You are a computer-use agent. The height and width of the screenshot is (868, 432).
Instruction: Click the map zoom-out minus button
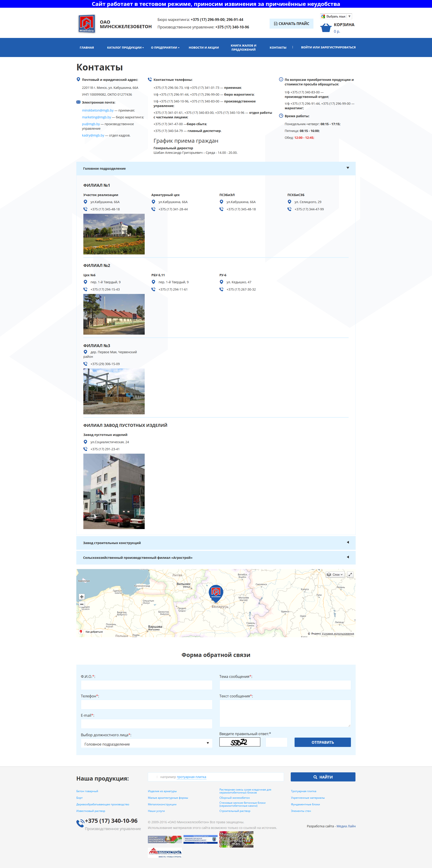[82, 604]
